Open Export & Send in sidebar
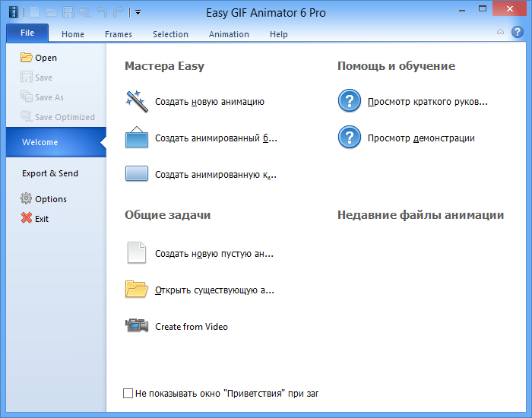This screenshot has width=532, height=418. coord(50,173)
